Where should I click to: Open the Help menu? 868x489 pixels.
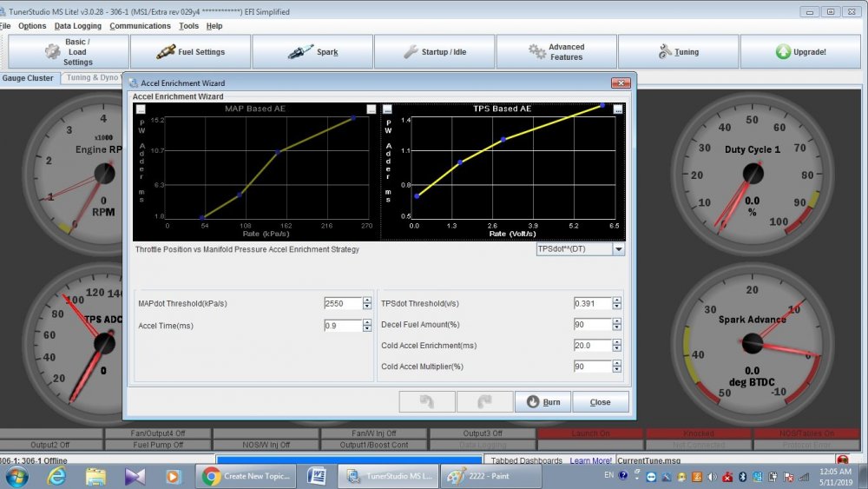214,26
